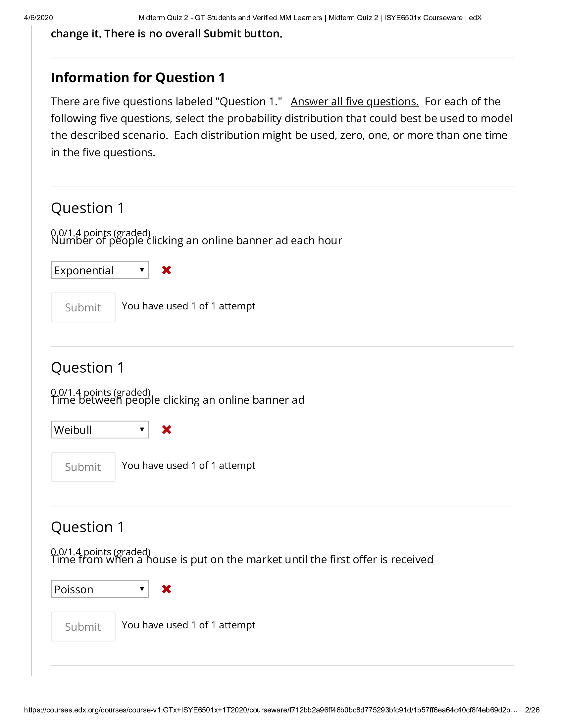Click the Submit button for the banner ad question
Viewport: 564px width, 728px height.
click(83, 307)
